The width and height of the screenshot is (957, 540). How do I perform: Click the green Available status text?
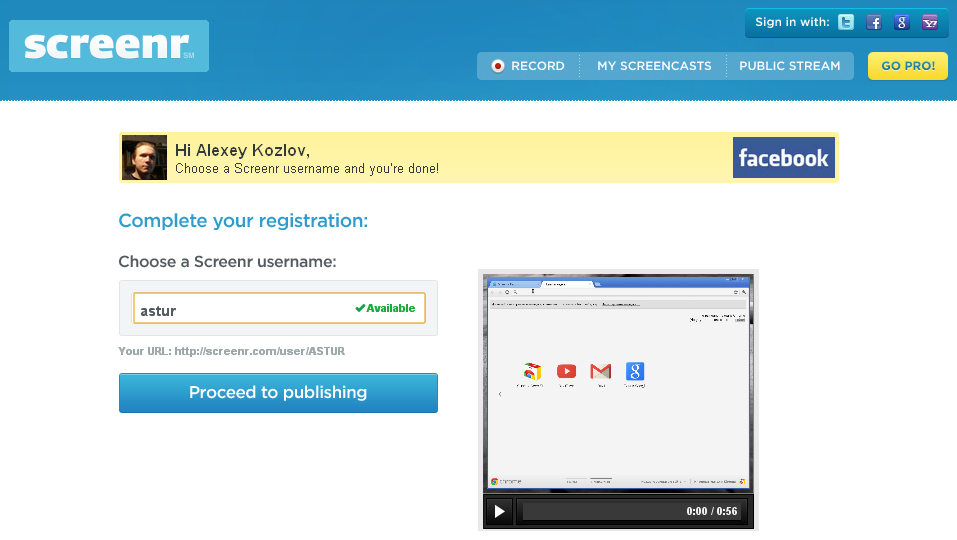pos(385,308)
